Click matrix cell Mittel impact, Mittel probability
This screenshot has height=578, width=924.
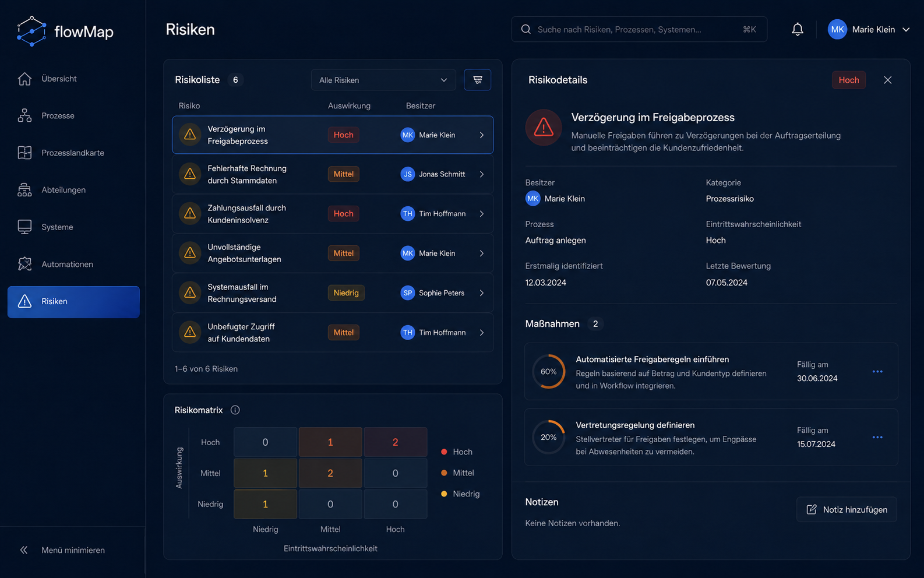pyautogui.click(x=330, y=473)
